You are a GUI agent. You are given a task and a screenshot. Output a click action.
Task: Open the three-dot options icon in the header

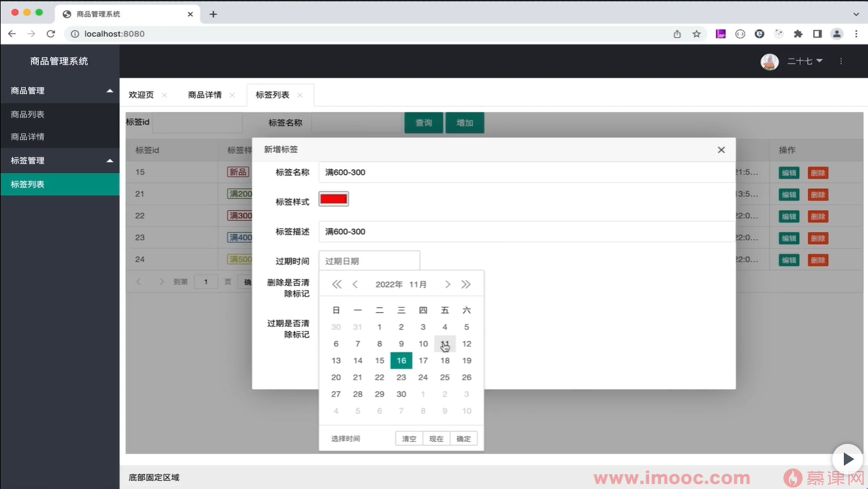(x=841, y=61)
